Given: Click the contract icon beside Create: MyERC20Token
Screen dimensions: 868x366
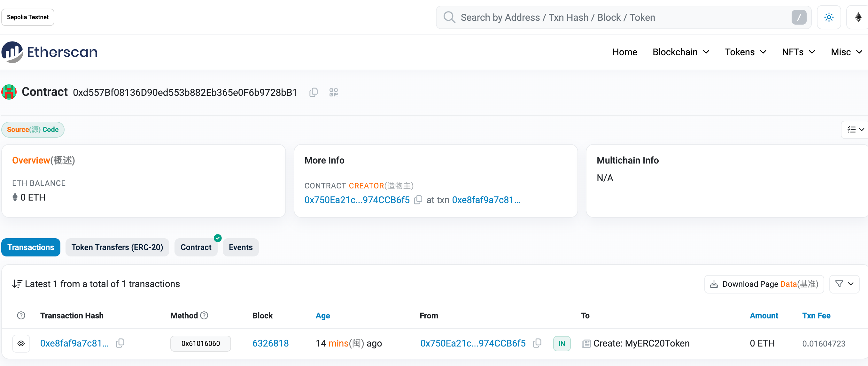Looking at the screenshot, I should point(586,343).
